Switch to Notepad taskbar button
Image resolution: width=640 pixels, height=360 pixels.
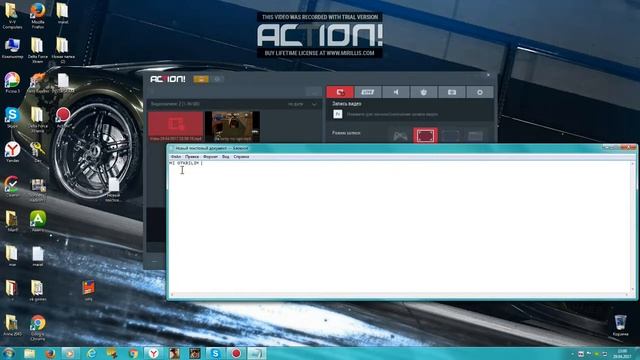257,353
